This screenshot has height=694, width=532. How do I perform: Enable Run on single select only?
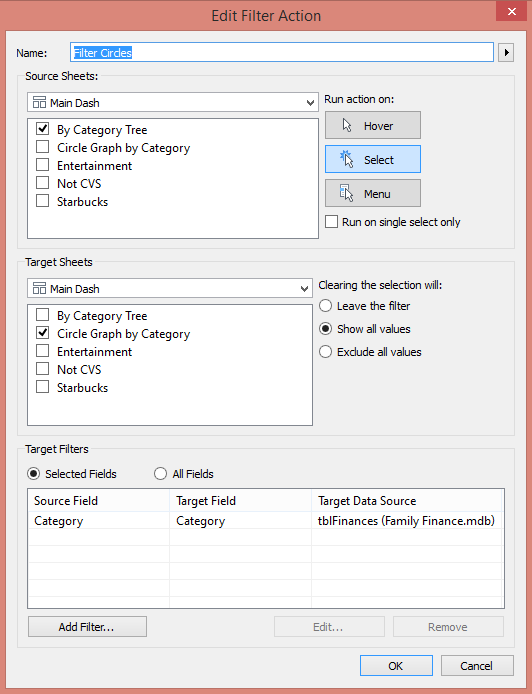point(332,221)
